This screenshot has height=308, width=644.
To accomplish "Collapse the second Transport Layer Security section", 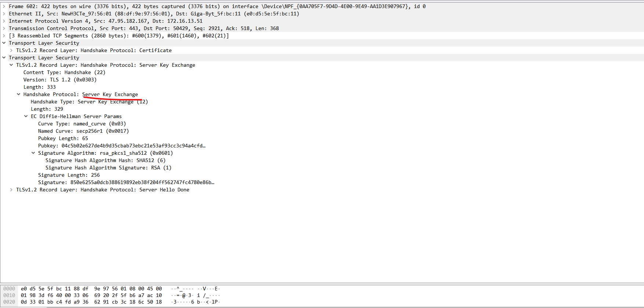I will coord(4,58).
